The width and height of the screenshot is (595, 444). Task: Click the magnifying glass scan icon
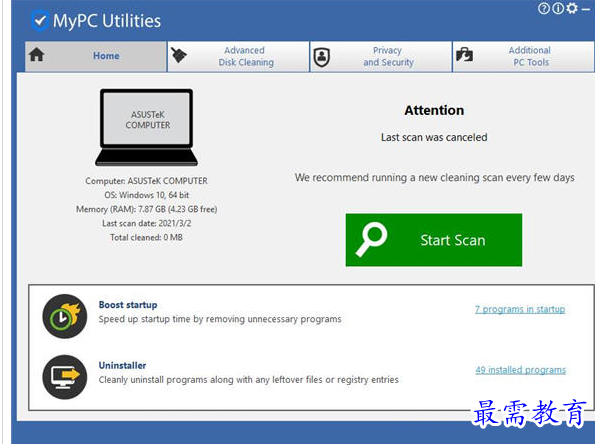371,239
